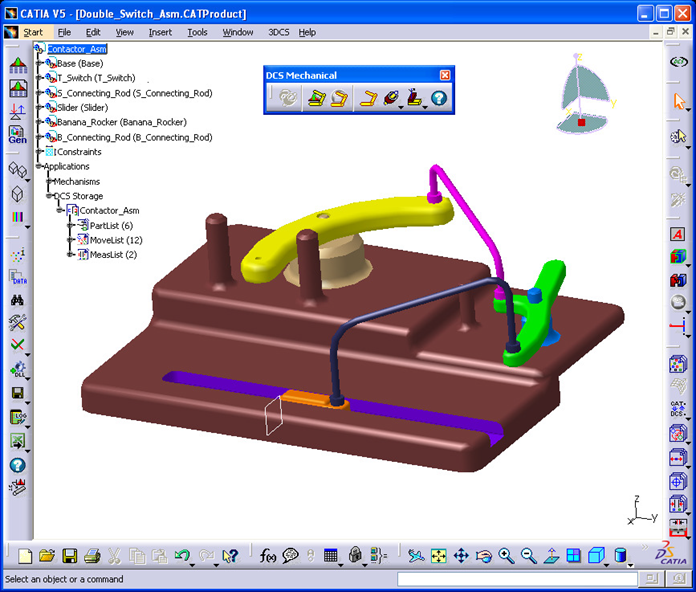Select the Fit All In icon
This screenshot has width=696, height=592.
tap(439, 556)
